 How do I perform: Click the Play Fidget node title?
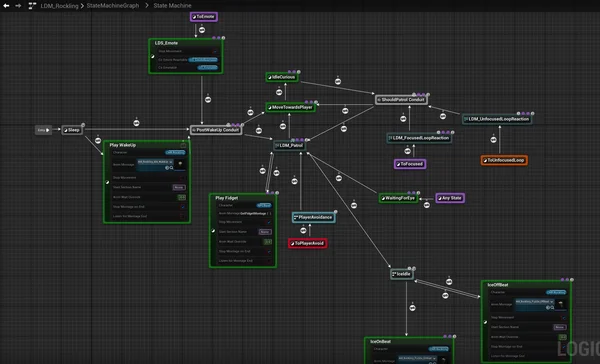point(227,198)
